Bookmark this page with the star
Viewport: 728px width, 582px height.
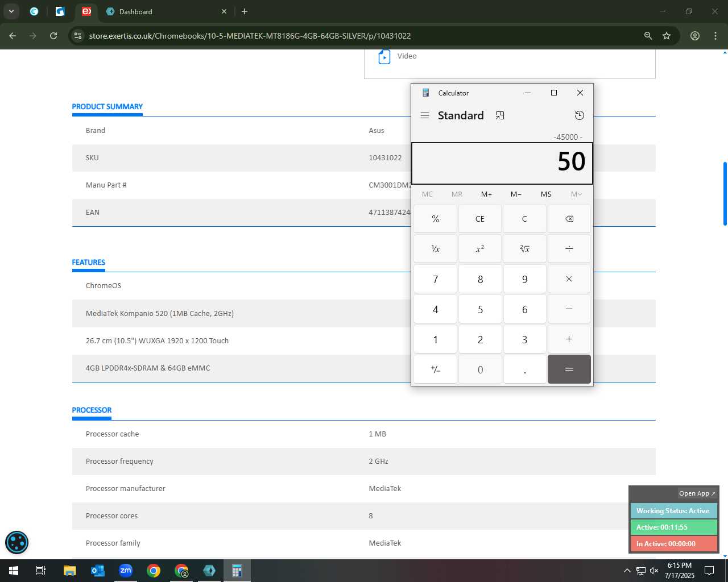point(667,36)
